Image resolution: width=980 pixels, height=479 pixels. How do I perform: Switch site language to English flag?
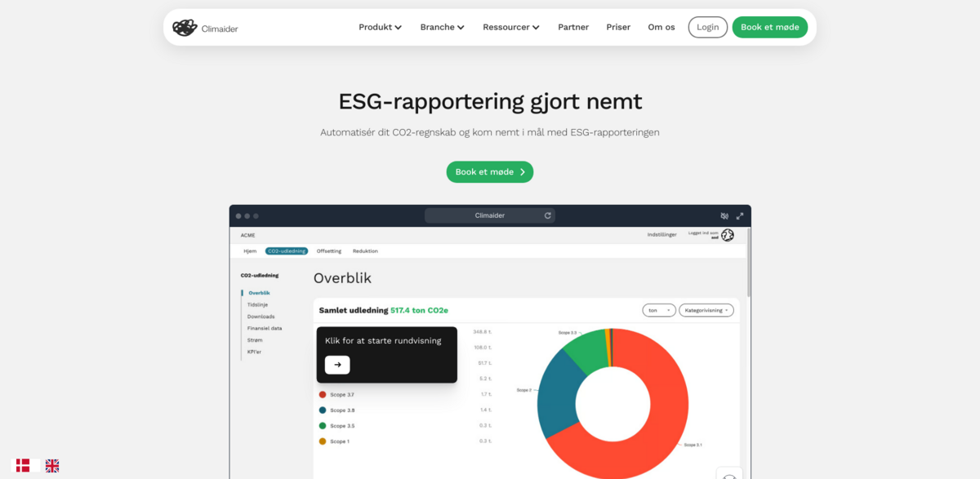click(x=52, y=465)
